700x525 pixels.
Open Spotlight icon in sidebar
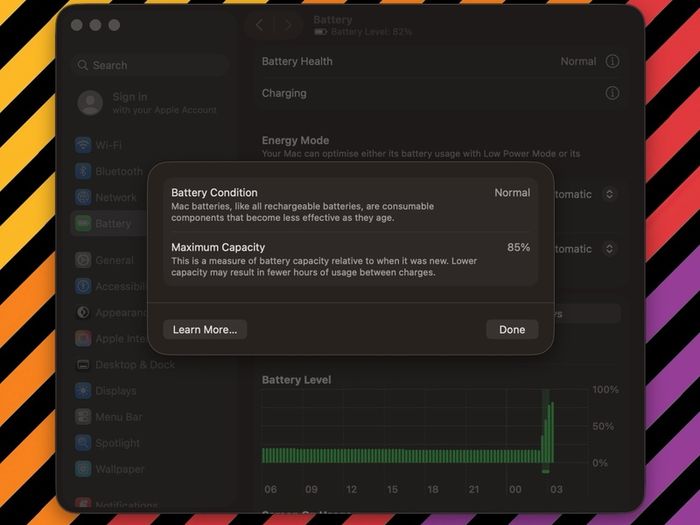pos(83,443)
